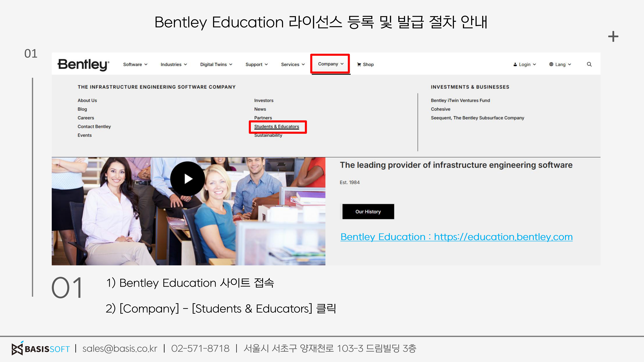The height and width of the screenshot is (362, 644).
Task: Click the Shop cart icon
Action: pos(359,64)
